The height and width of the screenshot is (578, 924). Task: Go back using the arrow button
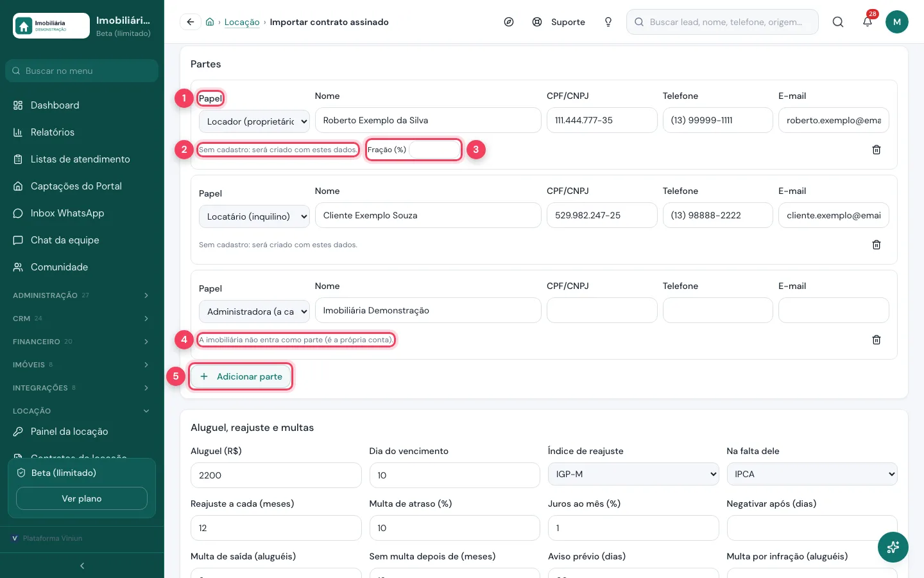pos(191,22)
